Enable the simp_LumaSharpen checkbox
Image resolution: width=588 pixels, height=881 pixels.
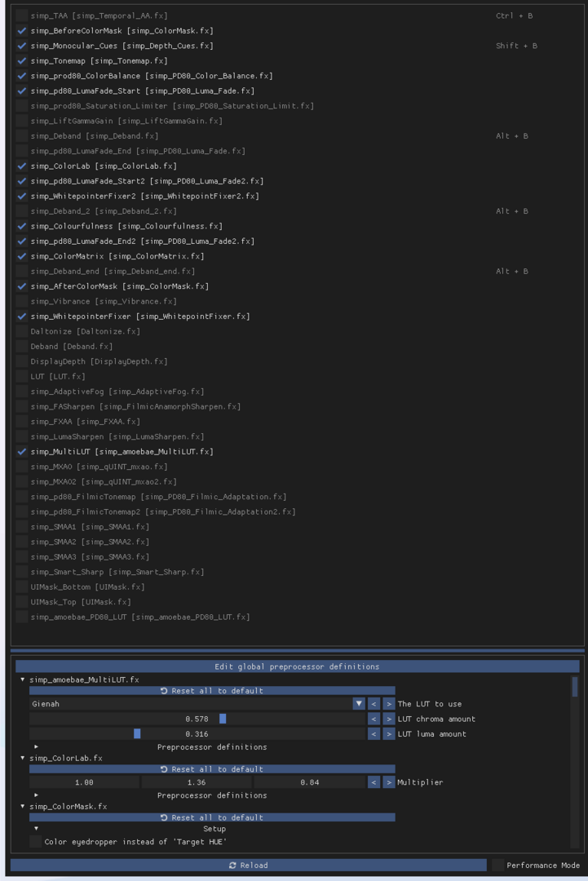tap(22, 436)
